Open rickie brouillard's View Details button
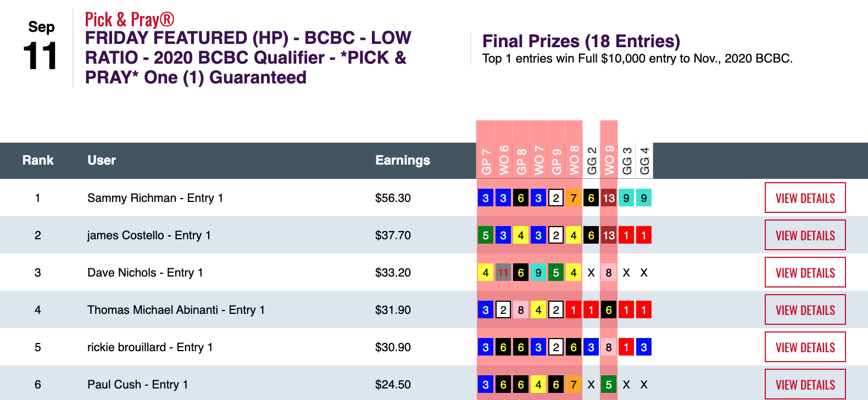Image resolution: width=868 pixels, height=400 pixels. click(x=805, y=347)
